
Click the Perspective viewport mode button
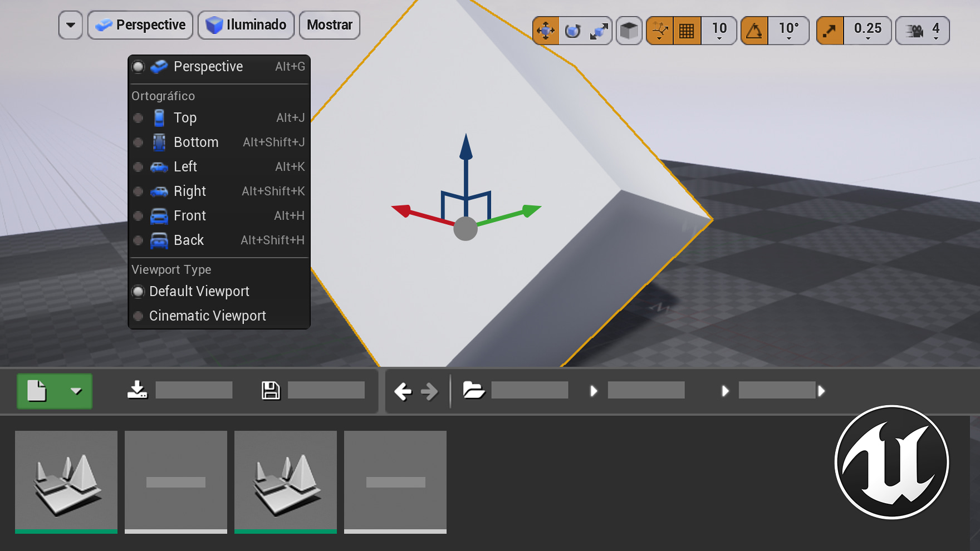coord(140,25)
